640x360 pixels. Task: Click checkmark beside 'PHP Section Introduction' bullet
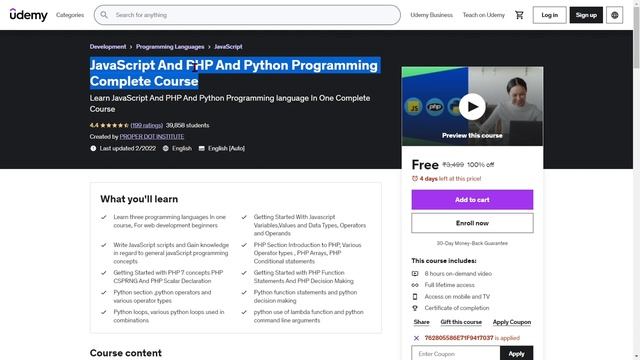point(244,245)
